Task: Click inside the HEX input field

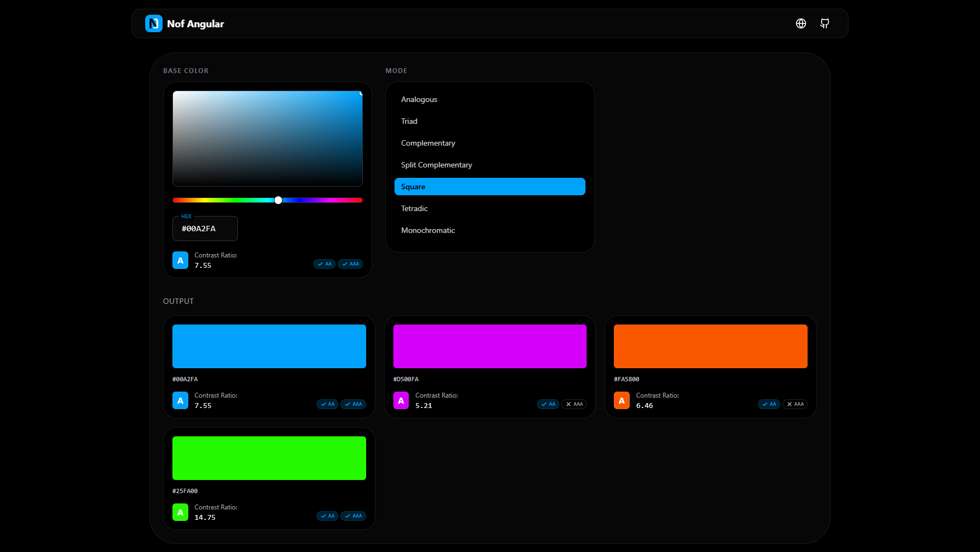Action: pyautogui.click(x=205, y=229)
